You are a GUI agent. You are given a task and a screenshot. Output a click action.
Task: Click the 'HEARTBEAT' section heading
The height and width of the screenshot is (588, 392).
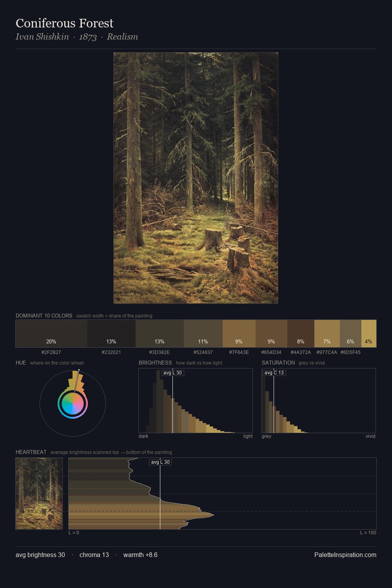coord(31,452)
